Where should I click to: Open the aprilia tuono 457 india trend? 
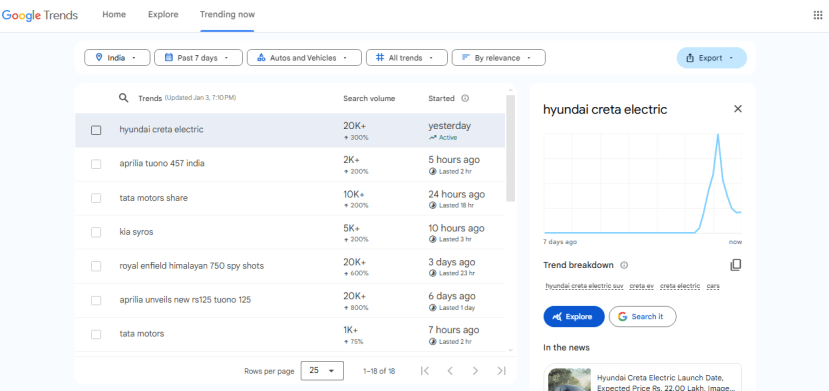pyautogui.click(x=290, y=164)
